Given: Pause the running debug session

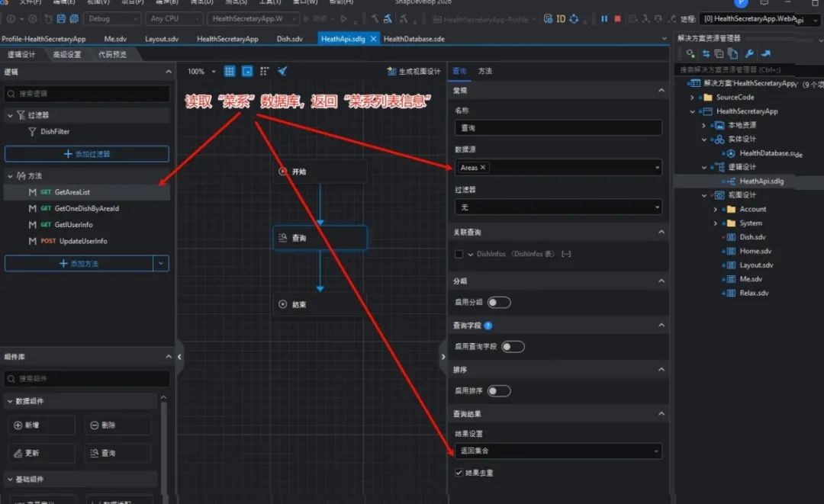Looking at the screenshot, I should [x=604, y=19].
